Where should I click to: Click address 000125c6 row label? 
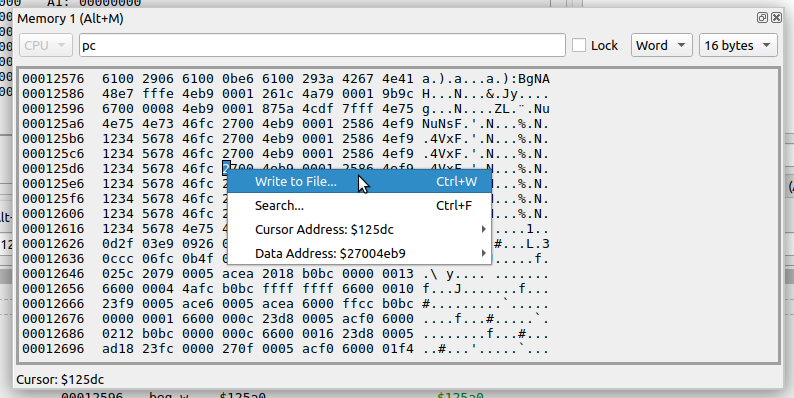pyautogui.click(x=53, y=154)
